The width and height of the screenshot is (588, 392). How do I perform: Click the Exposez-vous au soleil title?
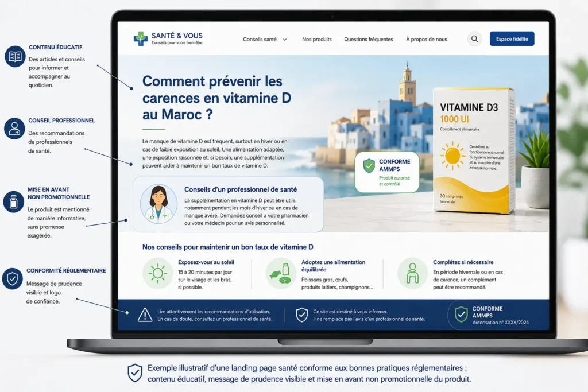(206, 262)
